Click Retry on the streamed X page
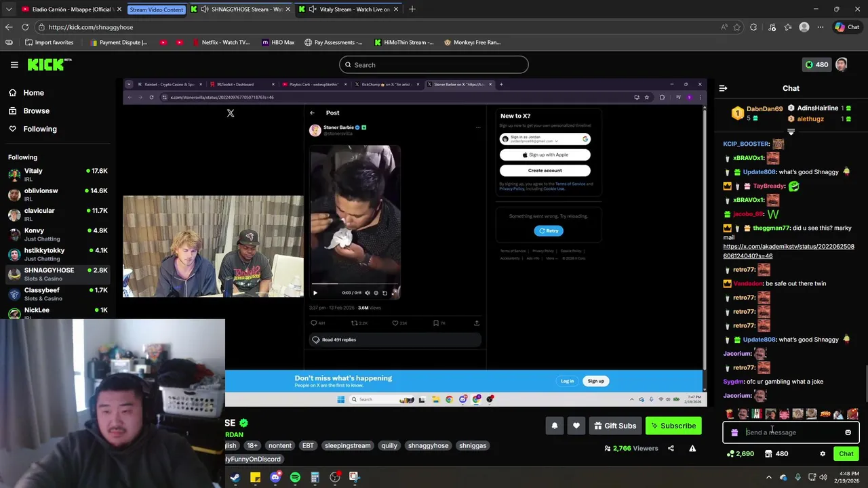 point(549,230)
